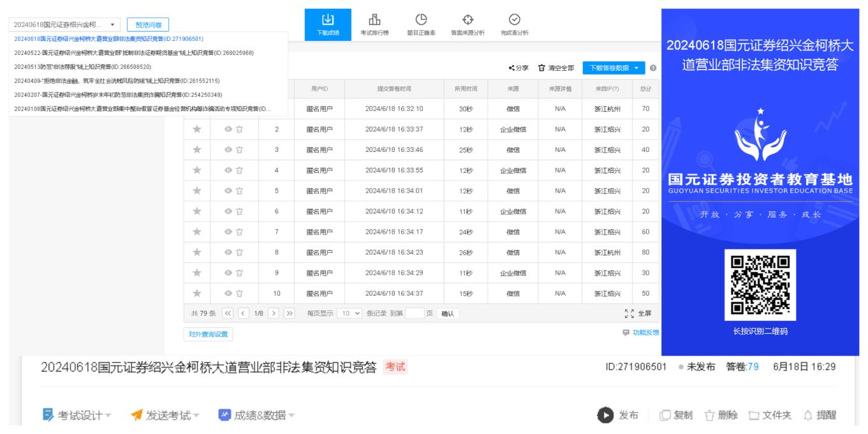Select the 20240522 survey entry in list
Viewport: 868px width, 434px height.
click(x=133, y=53)
